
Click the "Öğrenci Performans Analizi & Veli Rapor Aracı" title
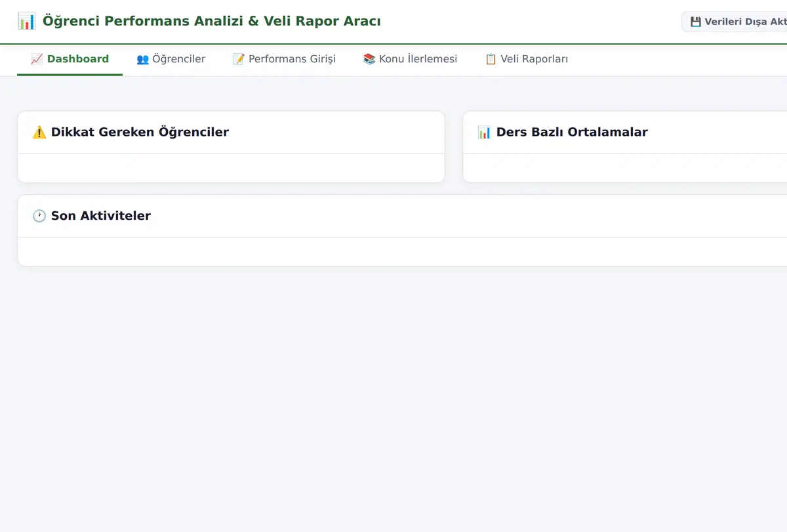pyautogui.click(x=211, y=21)
